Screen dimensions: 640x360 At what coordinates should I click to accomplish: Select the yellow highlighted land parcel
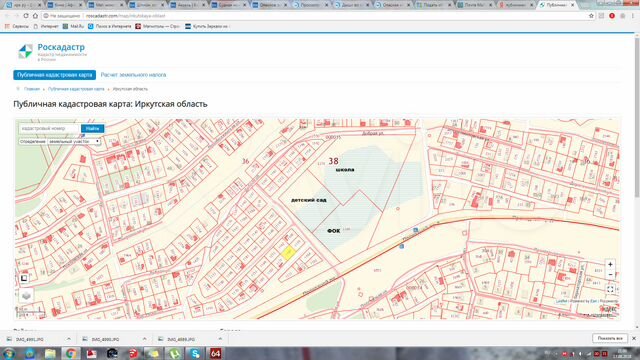[x=288, y=253]
